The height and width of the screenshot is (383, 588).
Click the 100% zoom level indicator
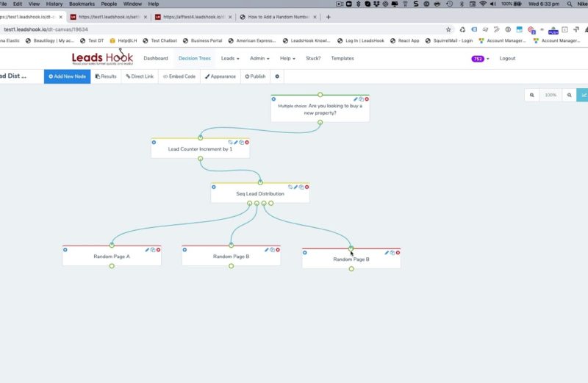coord(551,95)
